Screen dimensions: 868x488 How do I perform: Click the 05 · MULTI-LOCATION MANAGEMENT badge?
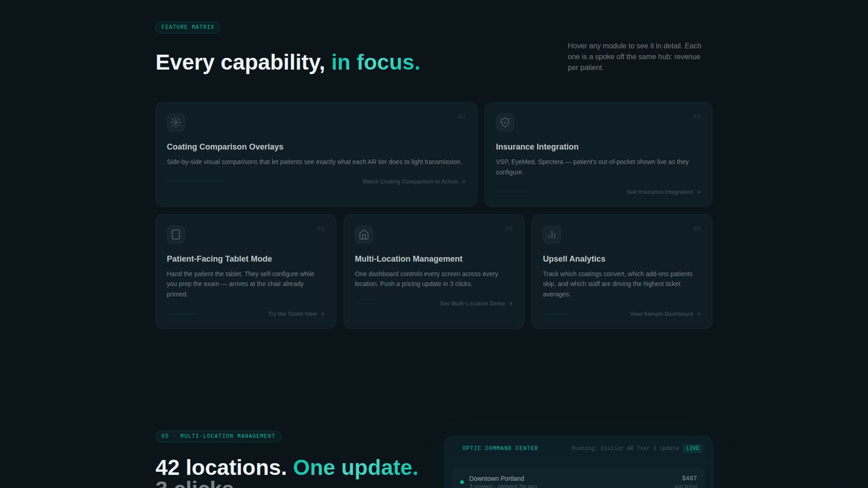(218, 436)
